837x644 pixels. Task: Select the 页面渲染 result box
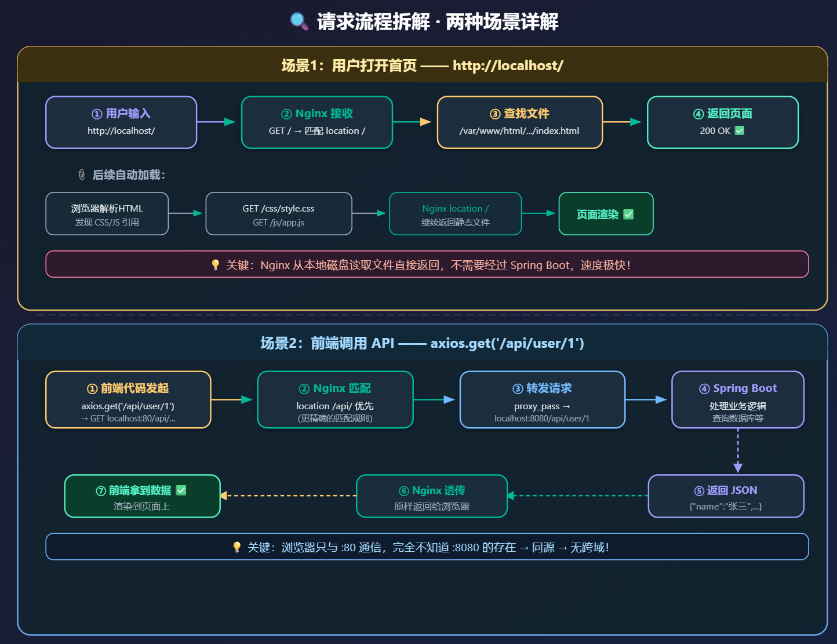pos(606,214)
